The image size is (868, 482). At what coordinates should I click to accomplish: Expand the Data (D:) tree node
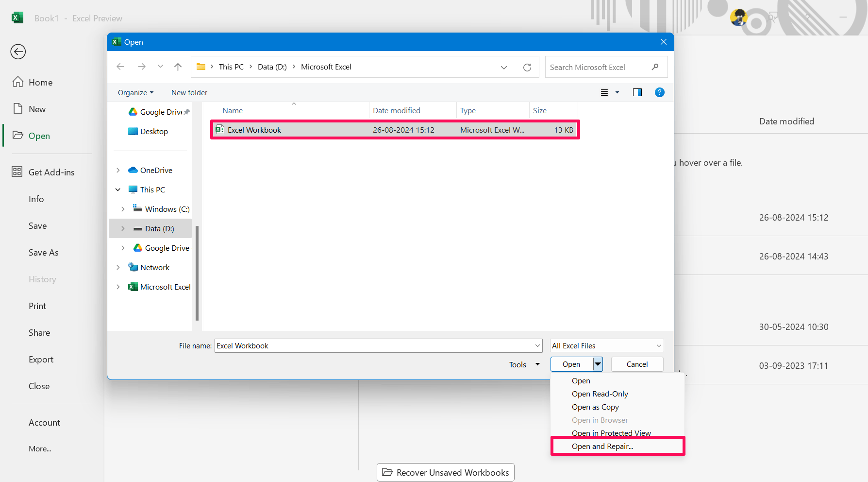123,228
